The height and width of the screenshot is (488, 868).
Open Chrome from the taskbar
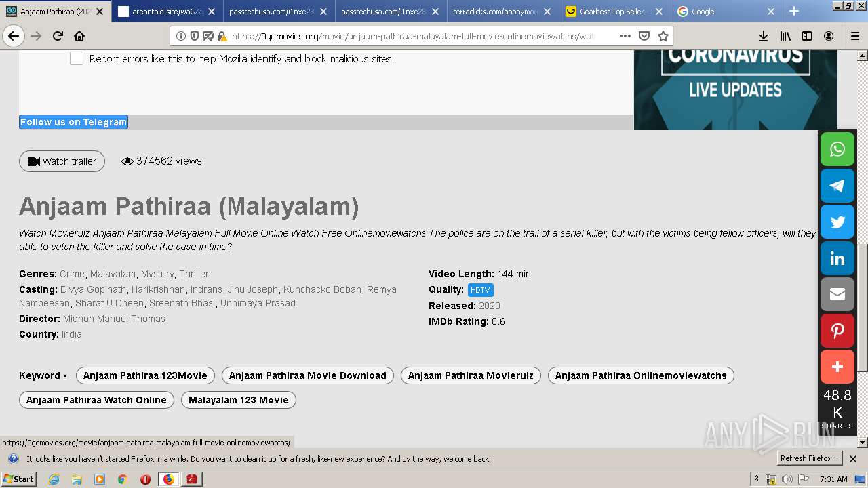(x=122, y=479)
